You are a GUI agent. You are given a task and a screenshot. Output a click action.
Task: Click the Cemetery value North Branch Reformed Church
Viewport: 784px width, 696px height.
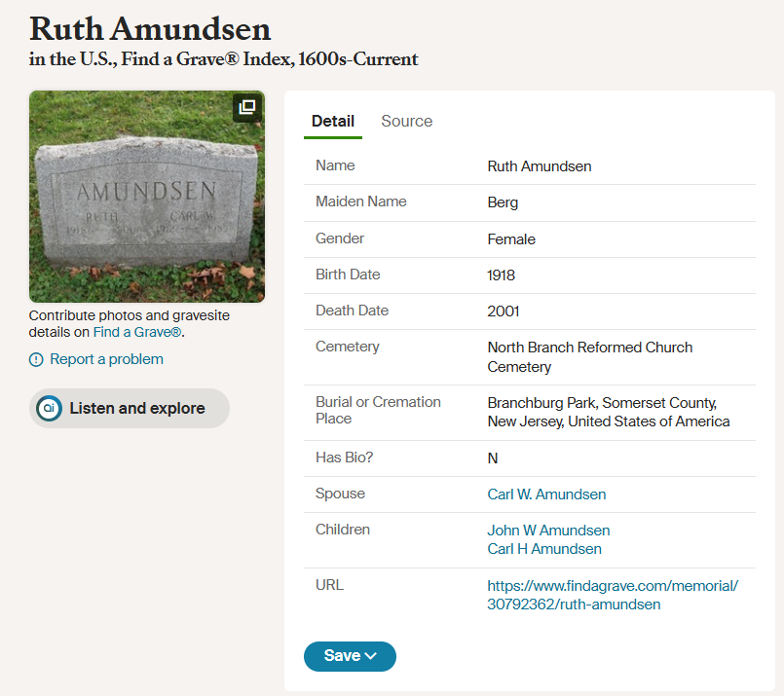pyautogui.click(x=590, y=347)
